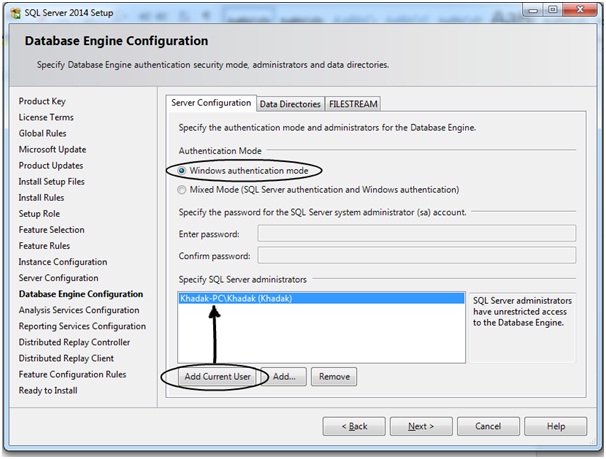This screenshot has height=459, width=606.
Task: Click the Enter password field
Action: (x=417, y=234)
